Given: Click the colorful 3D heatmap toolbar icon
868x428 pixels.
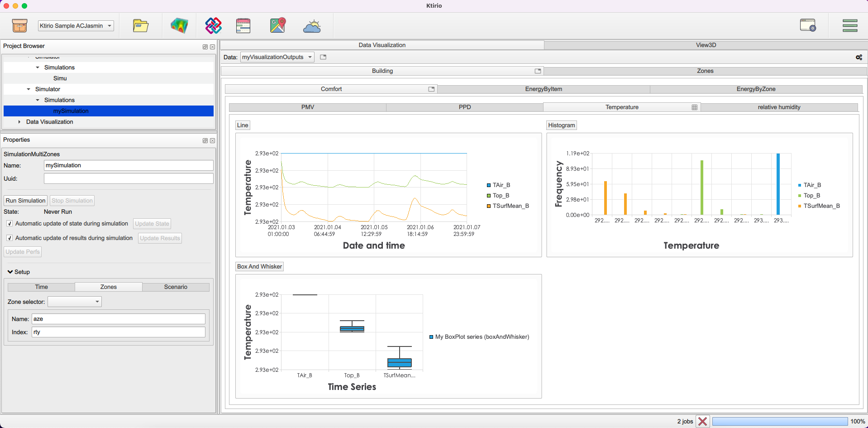Looking at the screenshot, I should (179, 26).
